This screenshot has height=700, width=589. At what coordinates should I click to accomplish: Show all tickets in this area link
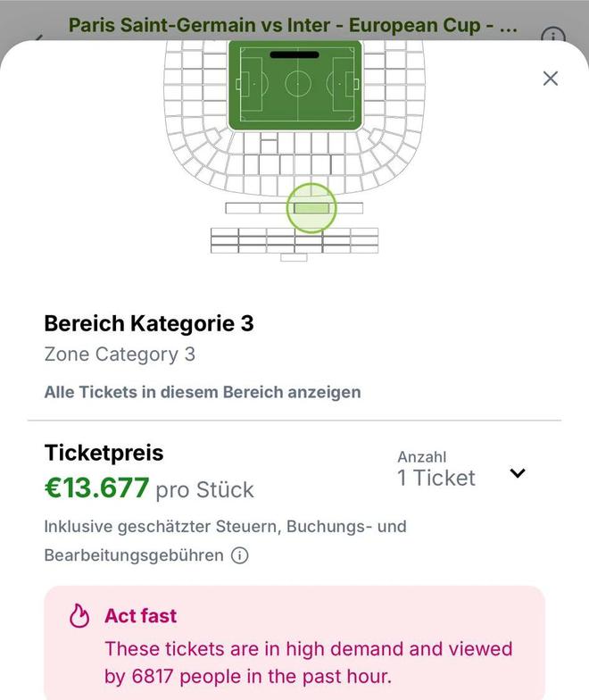pos(203,392)
